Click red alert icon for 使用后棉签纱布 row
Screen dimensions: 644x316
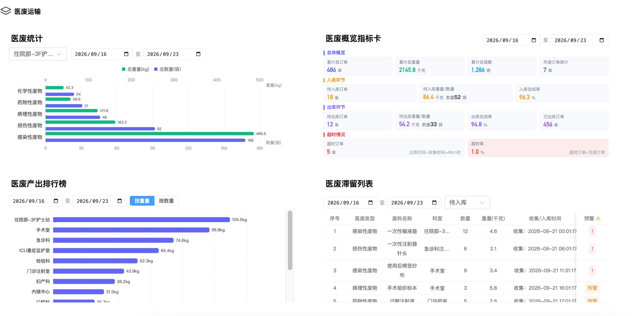point(592,270)
